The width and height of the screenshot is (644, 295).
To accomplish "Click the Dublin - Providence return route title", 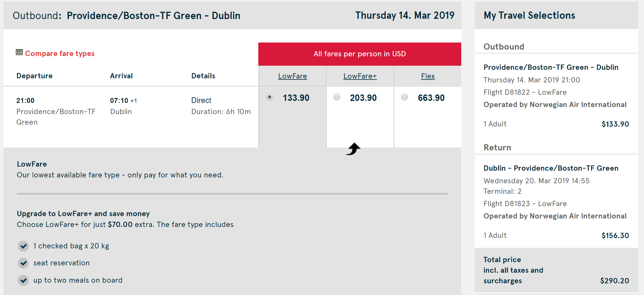I will point(551,168).
